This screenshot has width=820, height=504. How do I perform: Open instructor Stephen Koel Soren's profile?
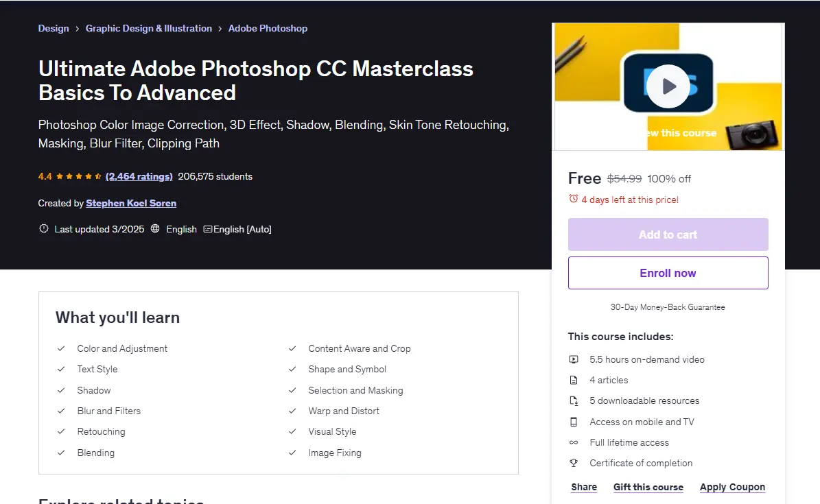131,204
